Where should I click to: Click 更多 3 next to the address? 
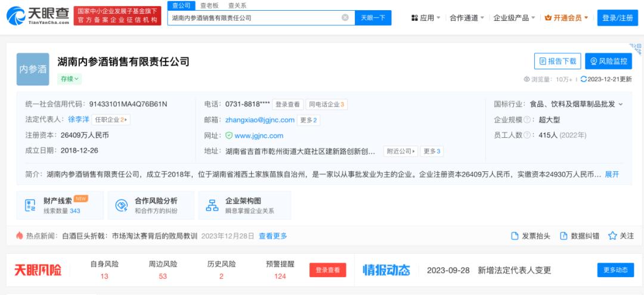coord(432,152)
